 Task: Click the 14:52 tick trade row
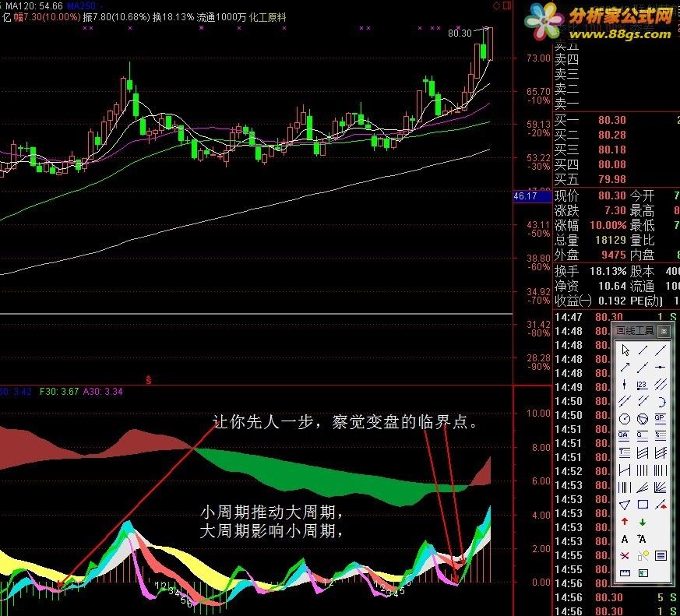(x=583, y=471)
